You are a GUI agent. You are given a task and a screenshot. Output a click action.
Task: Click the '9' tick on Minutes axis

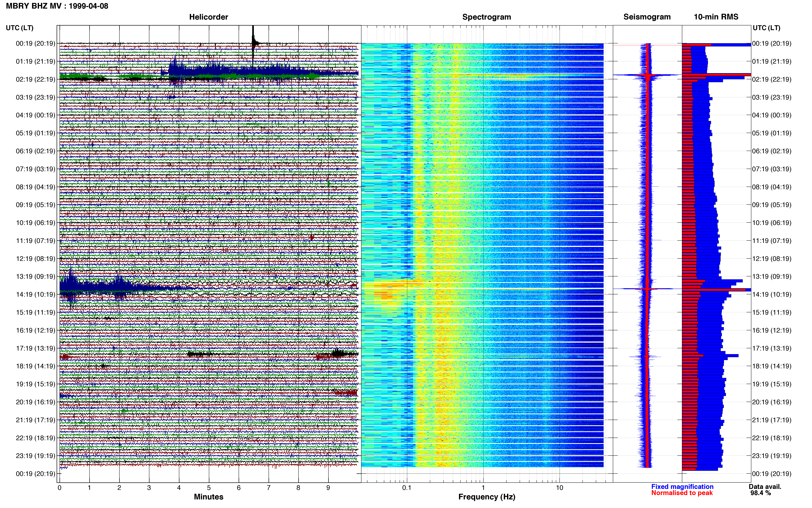point(328,488)
